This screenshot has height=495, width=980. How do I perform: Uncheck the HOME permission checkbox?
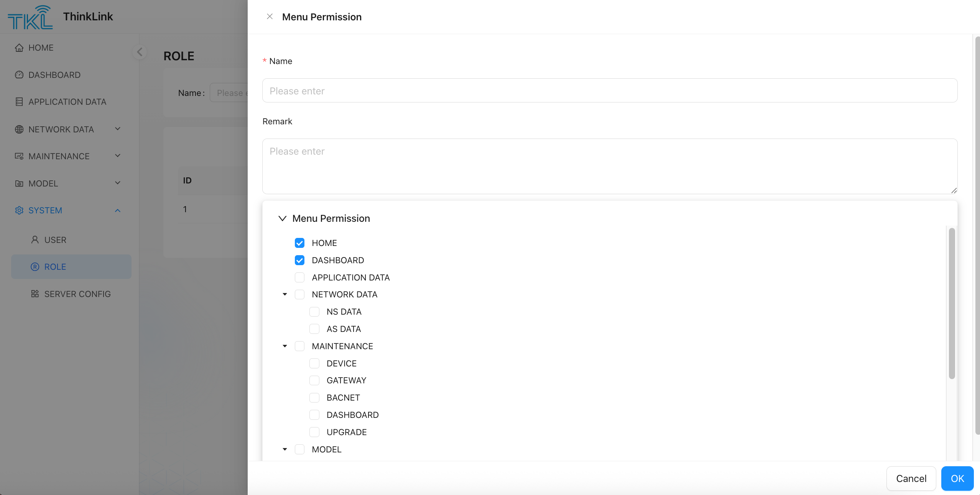299,243
